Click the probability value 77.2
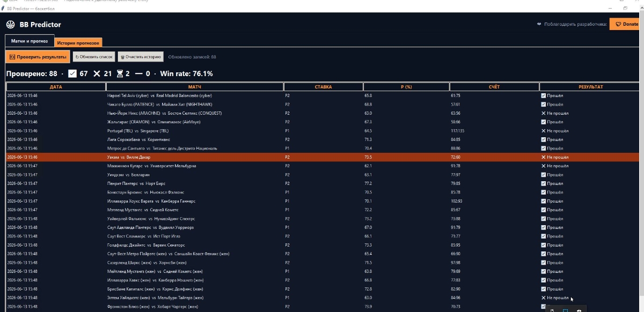Viewport: 644px width, 312px height. pyautogui.click(x=368, y=183)
